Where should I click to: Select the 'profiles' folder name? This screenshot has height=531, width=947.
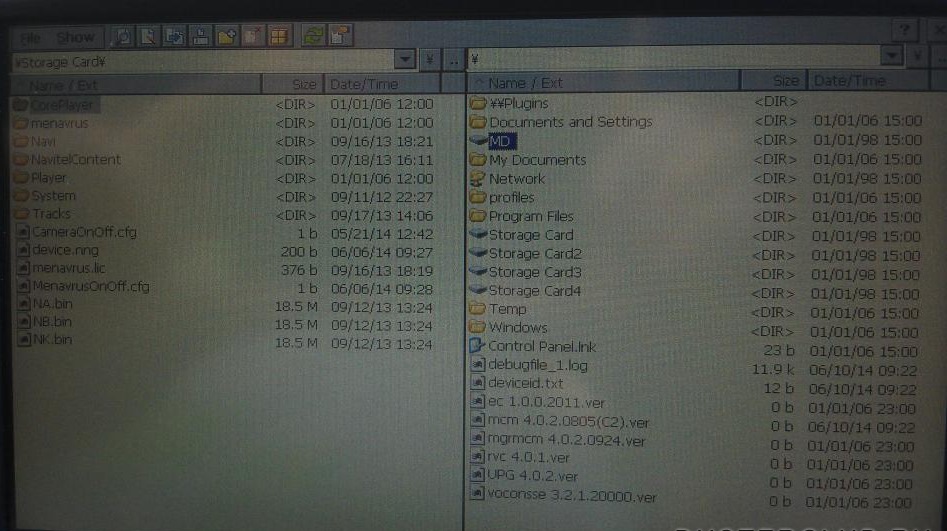pos(512,198)
